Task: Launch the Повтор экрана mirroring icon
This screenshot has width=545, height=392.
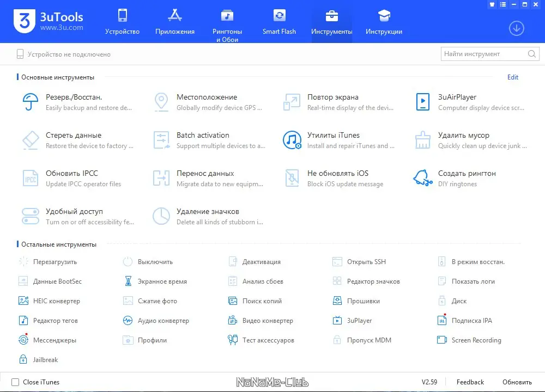Action: (292, 102)
